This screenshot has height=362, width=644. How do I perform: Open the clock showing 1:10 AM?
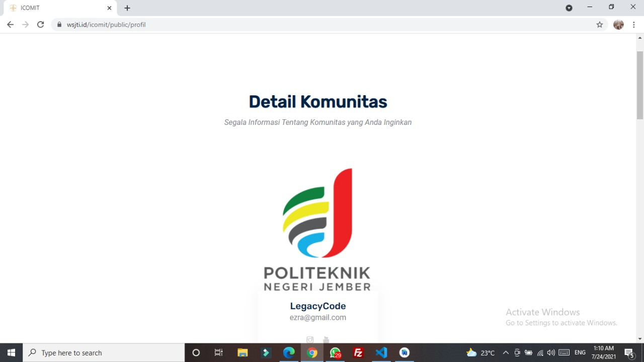coord(604,352)
